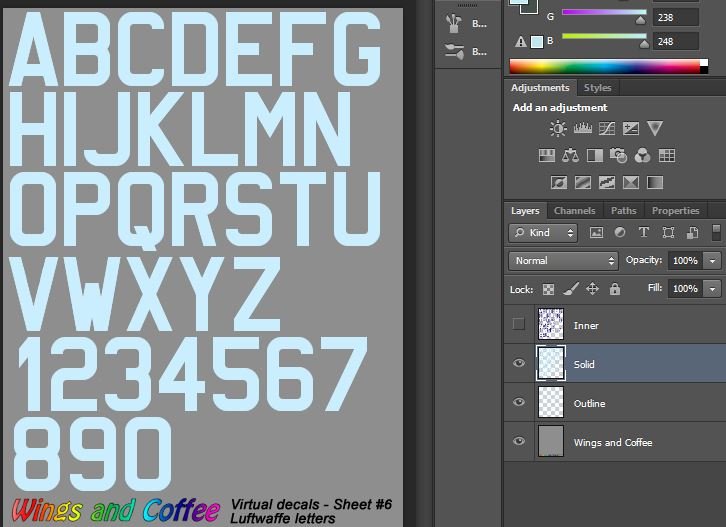The height and width of the screenshot is (527, 726).
Task: Switch to the Channels tab
Action: pos(574,211)
